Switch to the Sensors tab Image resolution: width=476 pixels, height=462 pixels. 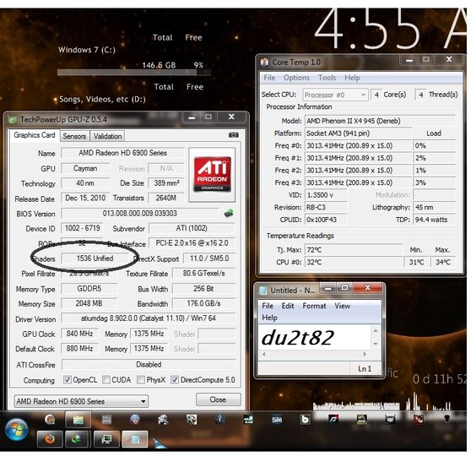tap(74, 136)
